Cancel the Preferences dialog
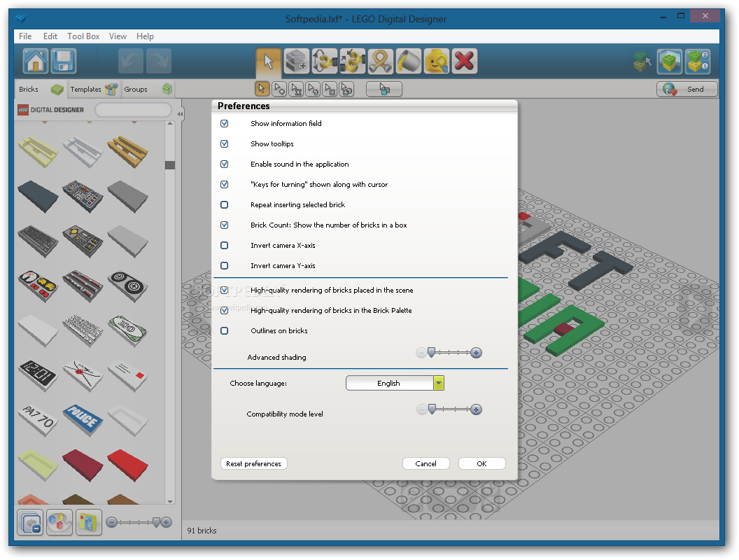The height and width of the screenshot is (560, 739). click(x=425, y=463)
